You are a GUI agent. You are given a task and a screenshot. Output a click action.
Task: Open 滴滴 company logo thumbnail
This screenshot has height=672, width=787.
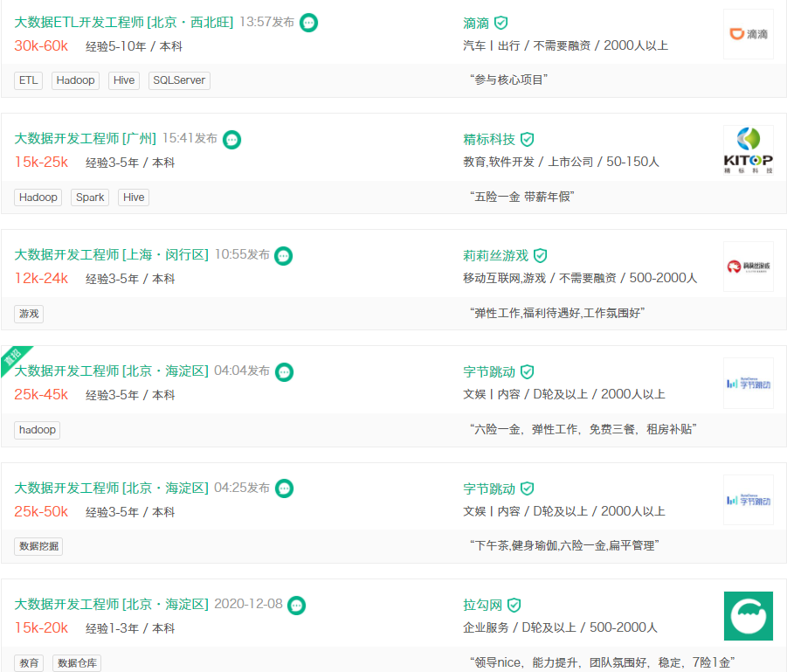tap(749, 34)
